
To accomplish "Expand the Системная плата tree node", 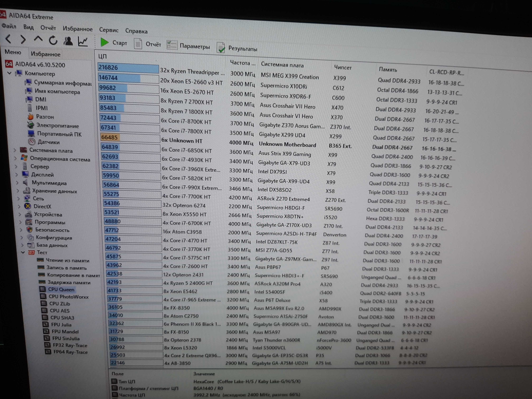I will pos(15,150).
